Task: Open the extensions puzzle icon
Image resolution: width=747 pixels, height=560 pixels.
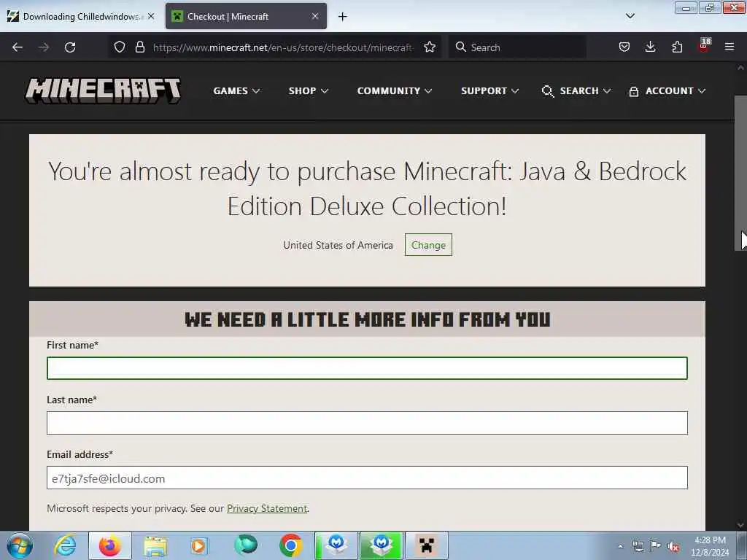Action: point(677,47)
